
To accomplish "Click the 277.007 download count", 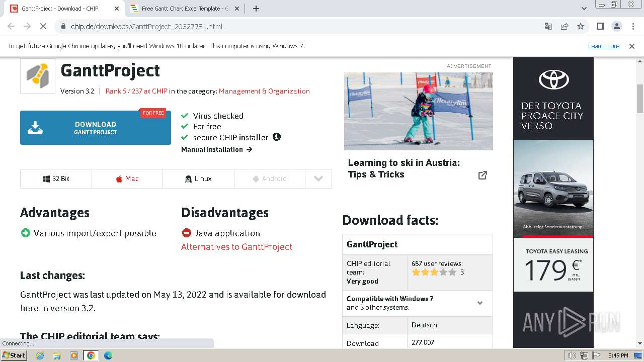I will click(x=423, y=342).
